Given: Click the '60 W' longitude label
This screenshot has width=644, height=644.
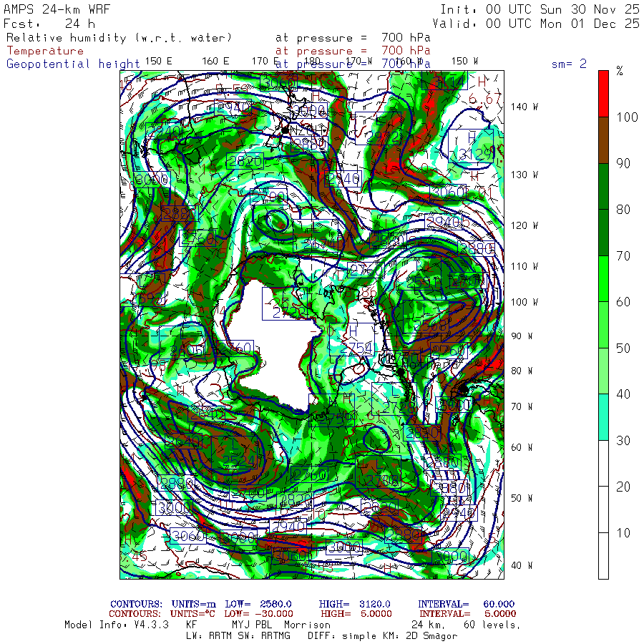Looking at the screenshot, I should click(522, 447).
